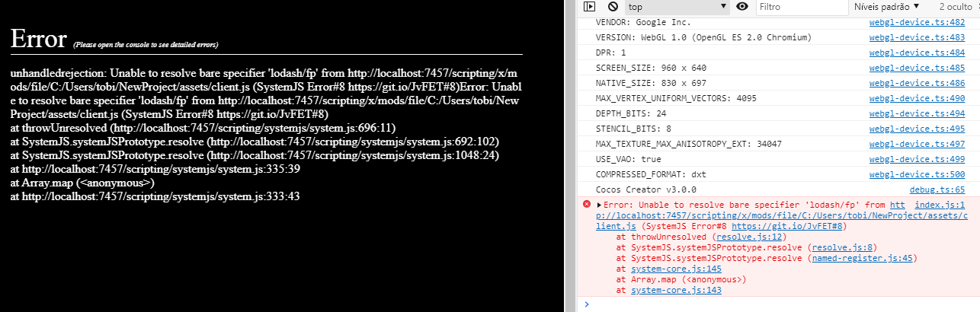
Task: Create a live expression with eye icon
Action: pyautogui.click(x=742, y=7)
